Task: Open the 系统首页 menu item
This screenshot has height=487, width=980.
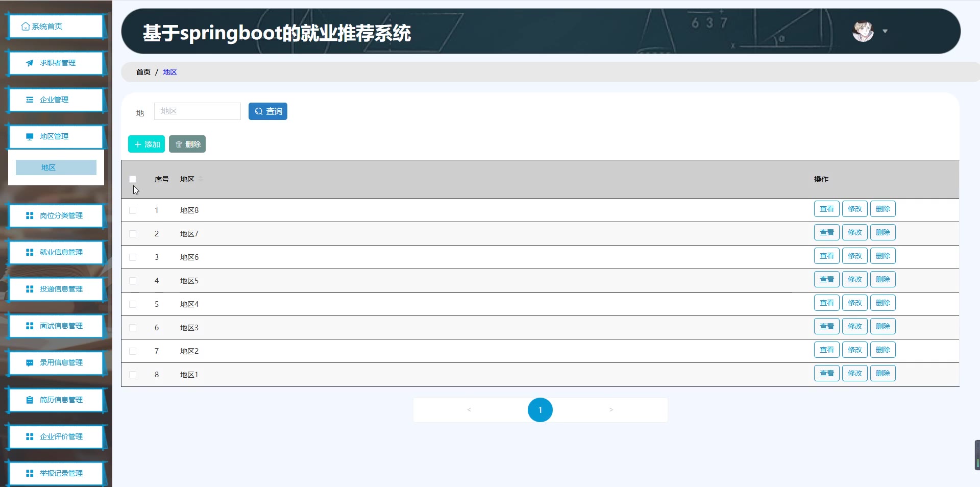Action: (56, 27)
